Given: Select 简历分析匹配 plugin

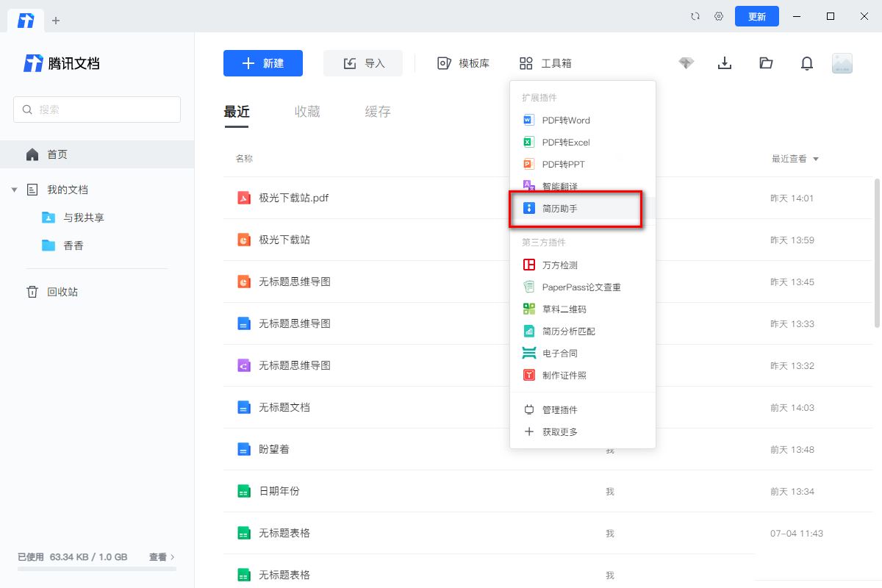Looking at the screenshot, I should tap(582, 331).
